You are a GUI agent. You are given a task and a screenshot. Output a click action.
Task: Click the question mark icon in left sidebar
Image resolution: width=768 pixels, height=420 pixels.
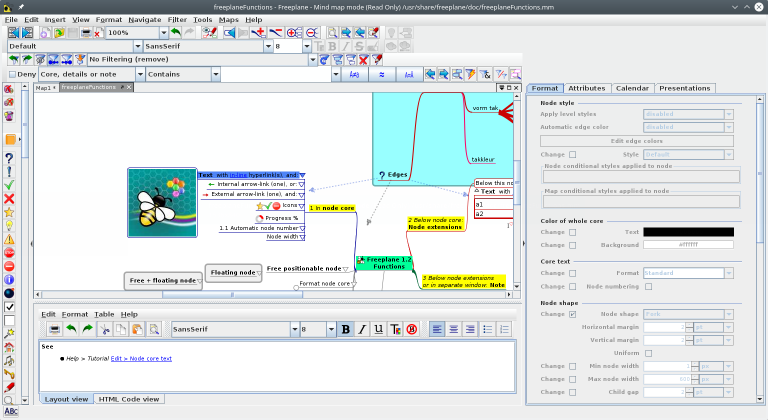[x=9, y=158]
